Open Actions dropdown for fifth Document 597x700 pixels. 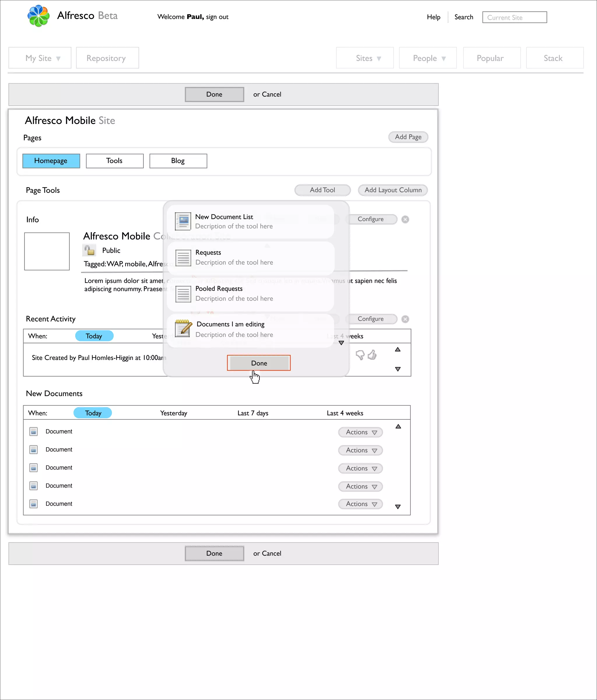click(x=361, y=504)
